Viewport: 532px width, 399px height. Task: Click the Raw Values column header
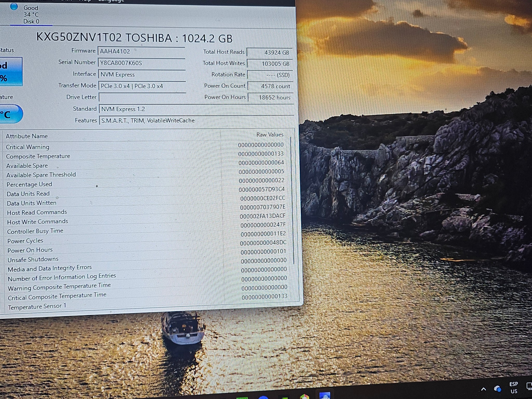[270, 135]
